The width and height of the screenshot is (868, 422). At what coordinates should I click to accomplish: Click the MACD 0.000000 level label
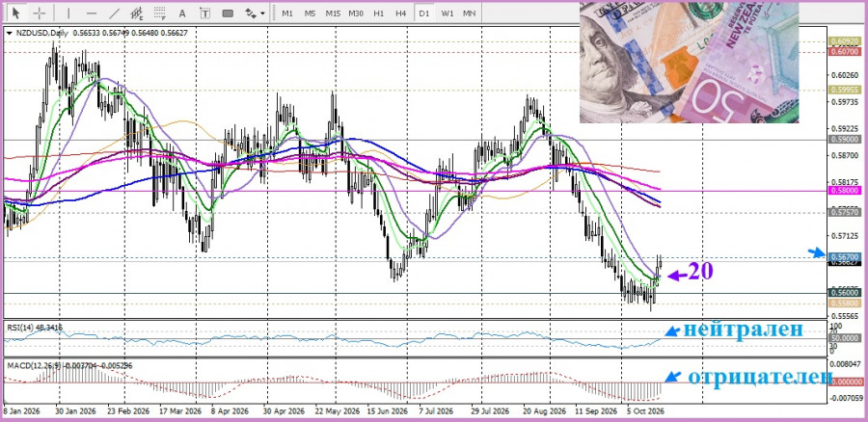[x=845, y=382]
